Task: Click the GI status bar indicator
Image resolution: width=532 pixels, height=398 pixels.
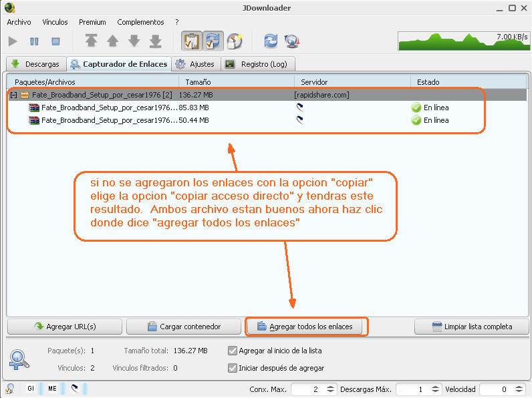Action: pyautogui.click(x=31, y=389)
